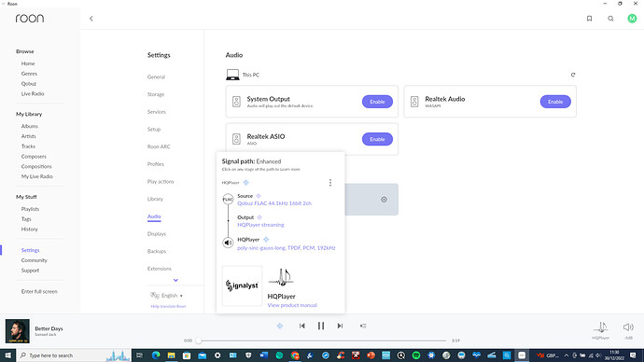This screenshot has height=362, width=644.
Task: Open bookmarks with the bookmark icon
Action: pos(589,19)
